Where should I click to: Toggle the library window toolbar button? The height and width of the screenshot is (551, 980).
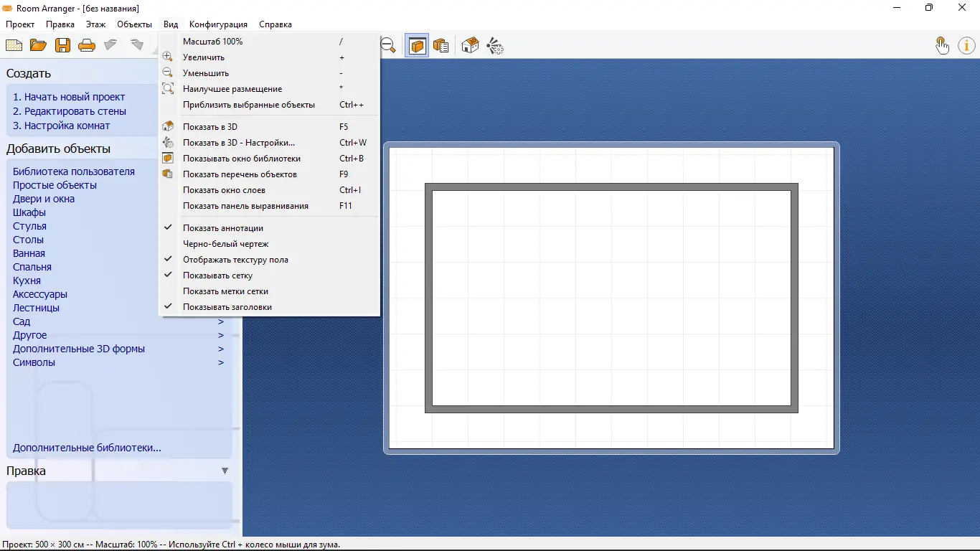pyautogui.click(x=417, y=46)
